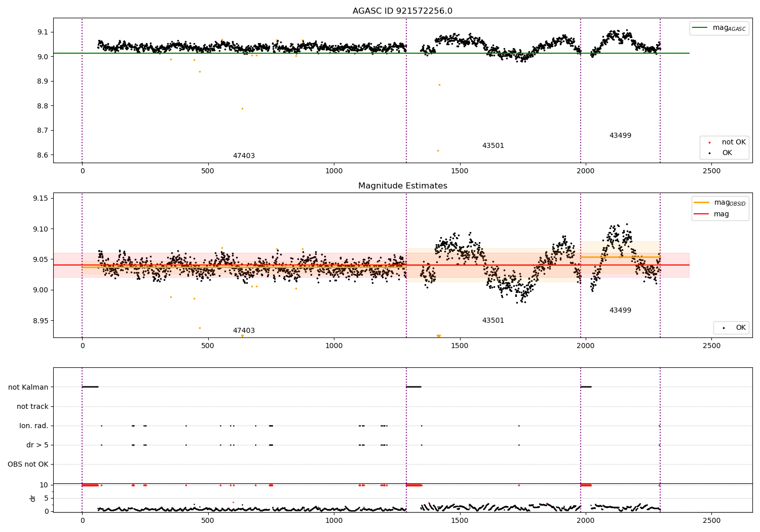Click the orange mag OBSID legend entry
The width and height of the screenshot is (760, 532).
pyautogui.click(x=720, y=203)
